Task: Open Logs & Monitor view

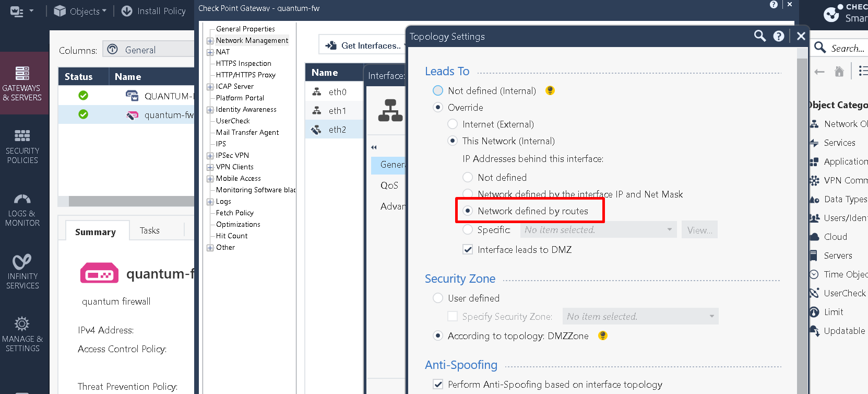Action: pos(22,210)
